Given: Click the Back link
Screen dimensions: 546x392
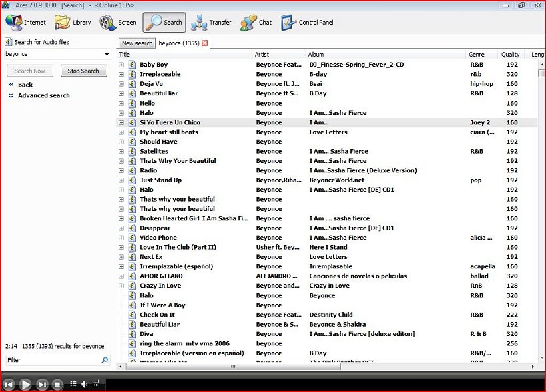Looking at the screenshot, I should point(25,85).
